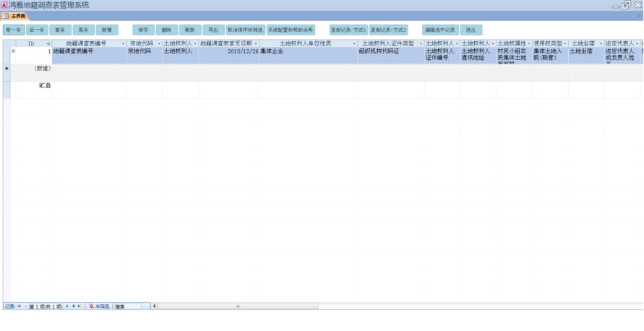
Task: Open the 土地坐落 column dropdown arrow
Action: [601, 43]
